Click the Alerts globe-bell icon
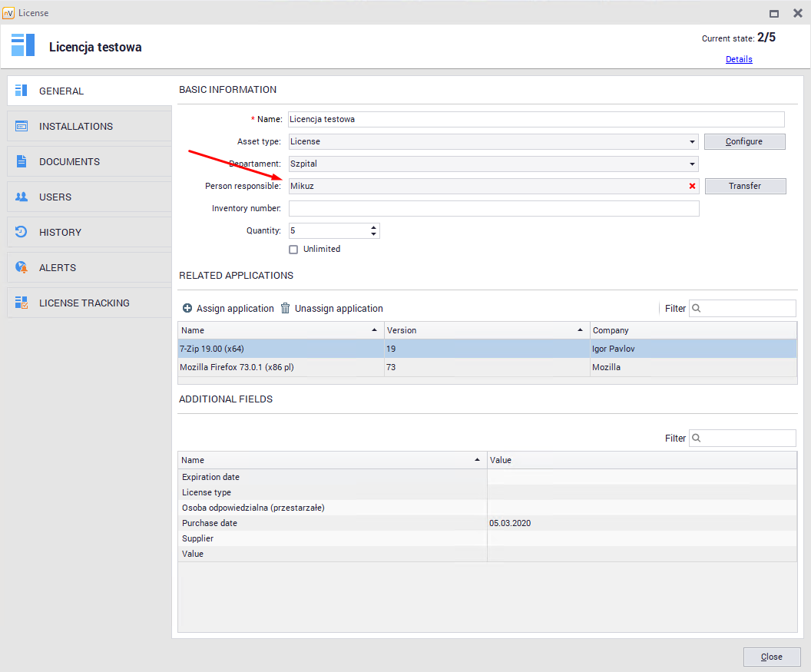811x672 pixels. [x=22, y=267]
